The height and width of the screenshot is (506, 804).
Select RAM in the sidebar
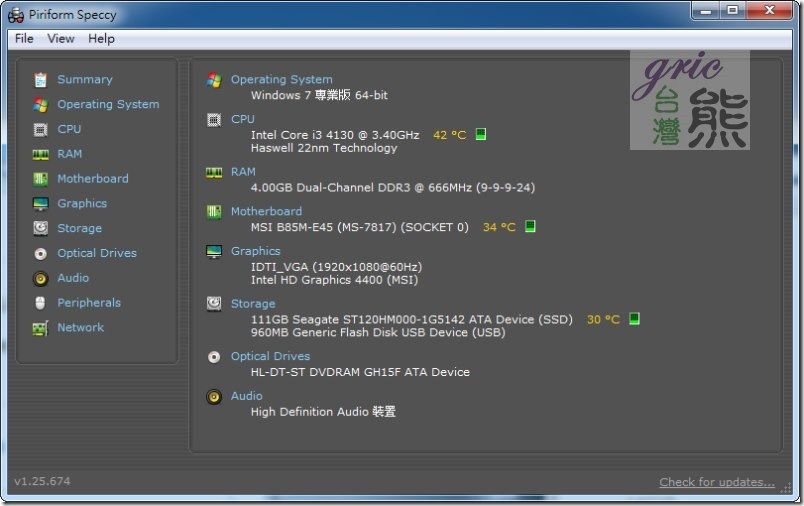click(x=69, y=154)
